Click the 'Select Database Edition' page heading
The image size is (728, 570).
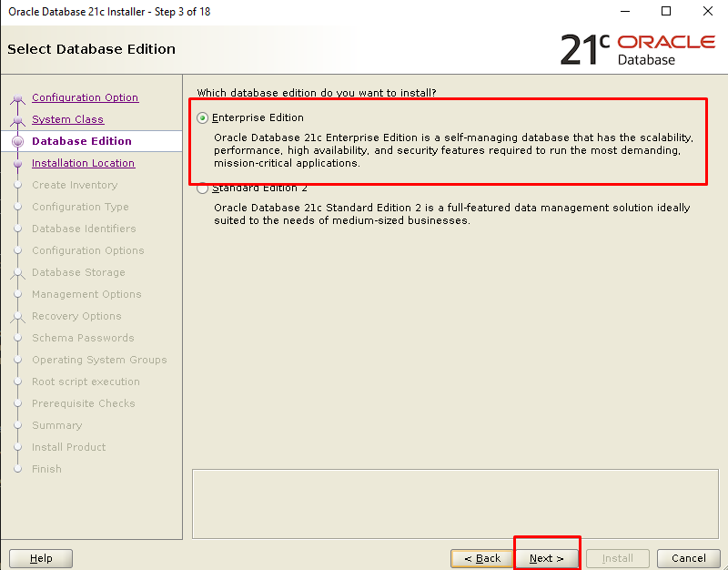pyautogui.click(x=92, y=49)
